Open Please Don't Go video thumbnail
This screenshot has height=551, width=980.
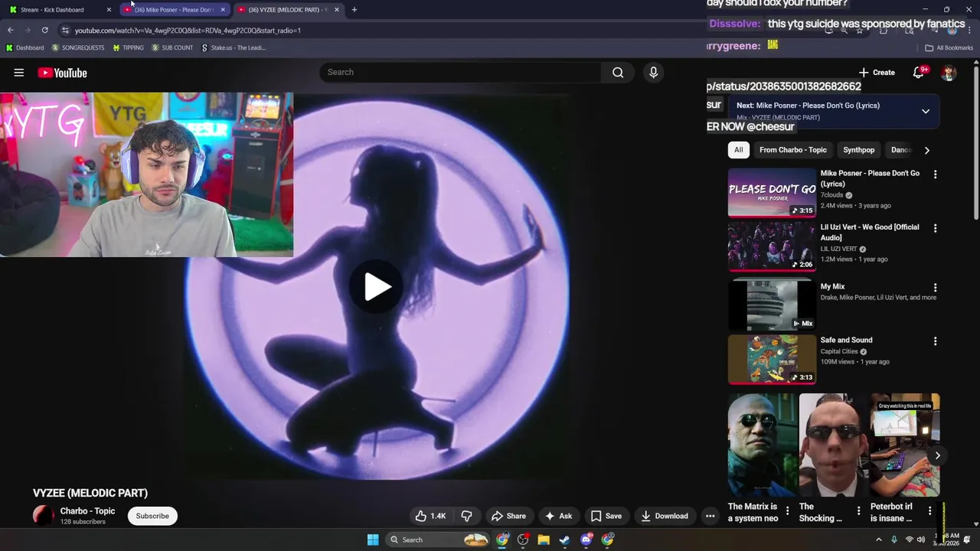(772, 193)
